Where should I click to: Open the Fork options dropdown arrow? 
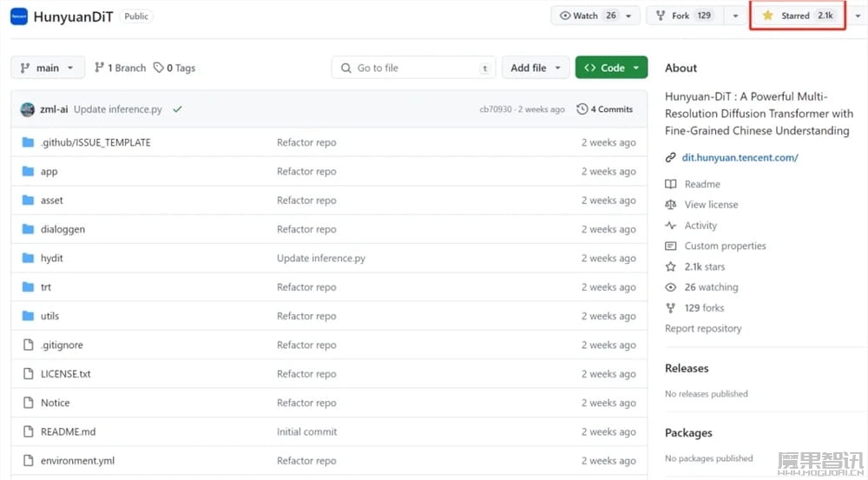click(735, 16)
